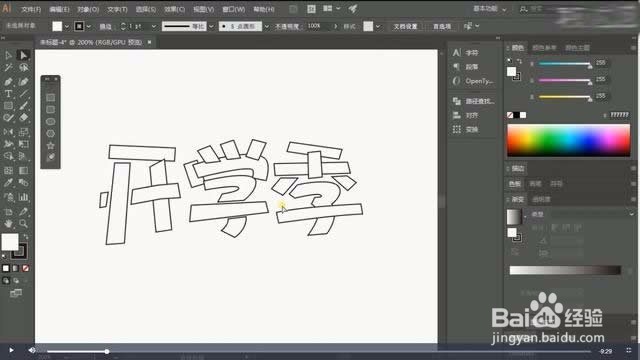Viewport: 640px width, 360px height.
Task: Select the Pen tool
Action: [x=8, y=82]
